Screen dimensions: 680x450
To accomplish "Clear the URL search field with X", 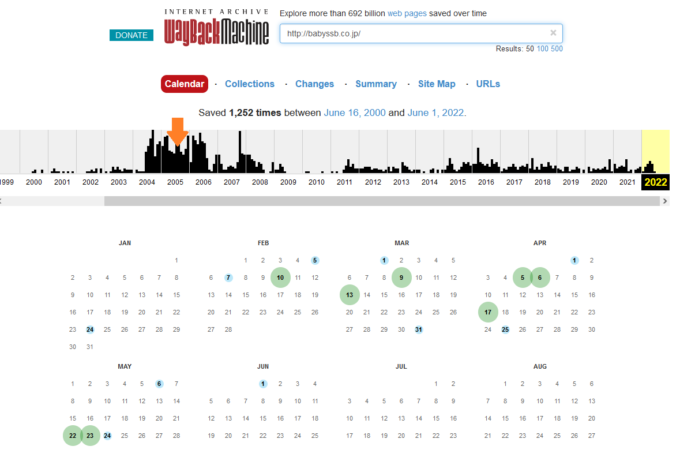I will pos(554,33).
